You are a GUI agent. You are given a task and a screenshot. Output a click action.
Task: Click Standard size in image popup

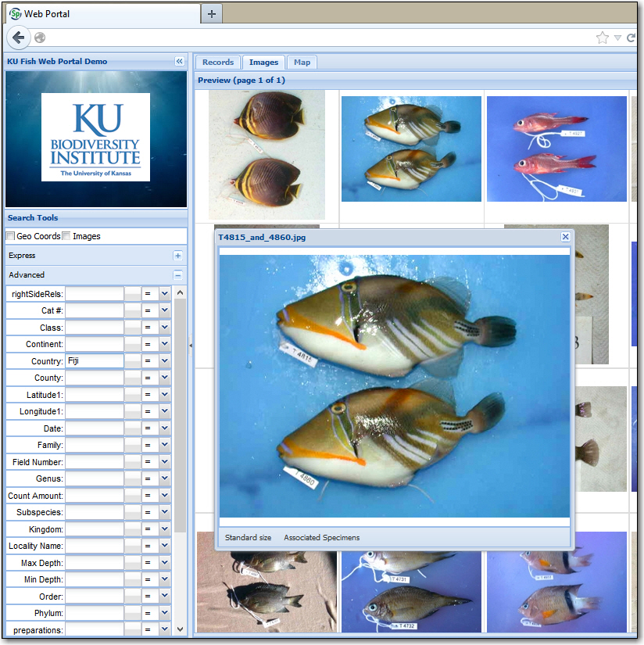tap(248, 538)
